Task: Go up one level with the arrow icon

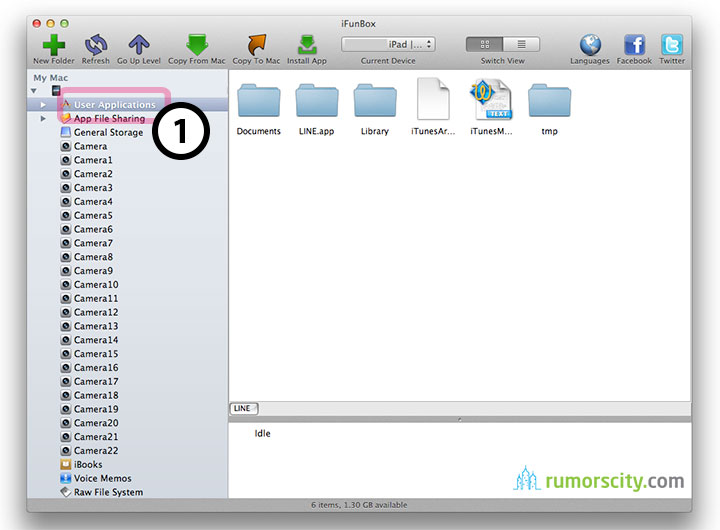Action: (139, 45)
